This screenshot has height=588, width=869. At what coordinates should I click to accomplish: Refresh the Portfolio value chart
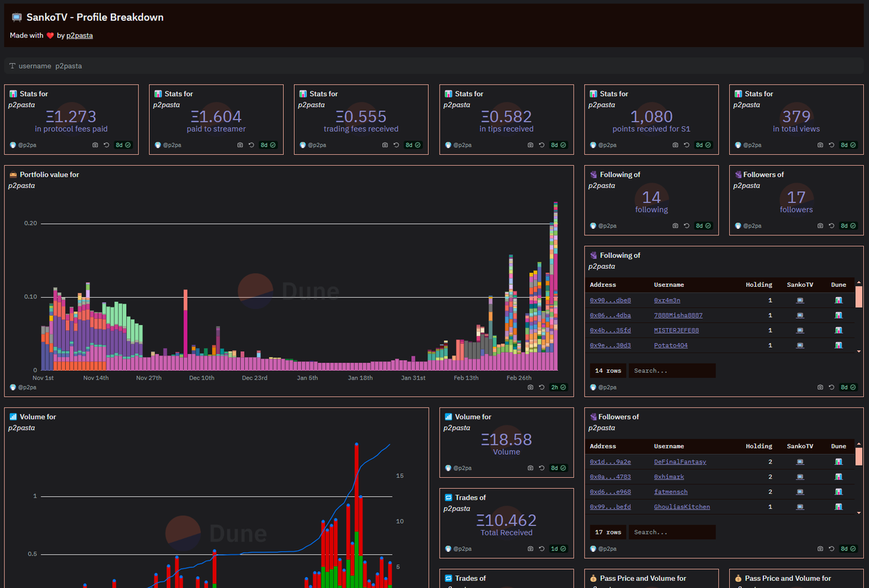[x=542, y=387]
